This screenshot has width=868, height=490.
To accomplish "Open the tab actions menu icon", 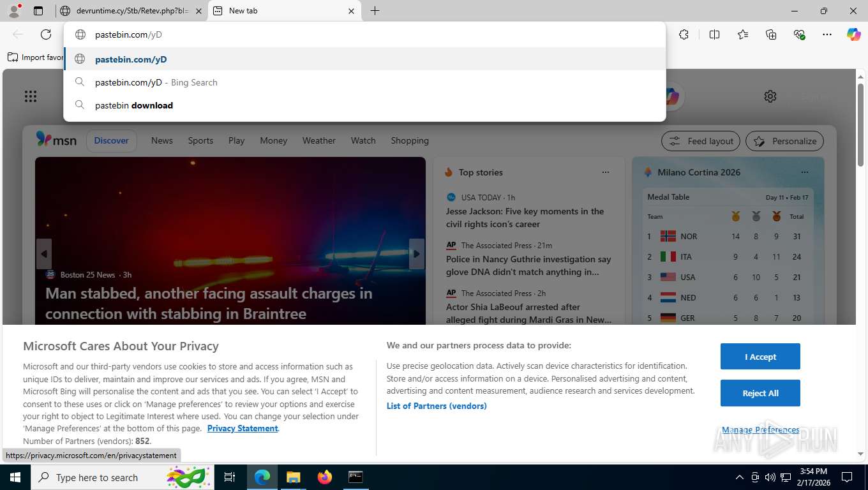I will click(x=38, y=11).
